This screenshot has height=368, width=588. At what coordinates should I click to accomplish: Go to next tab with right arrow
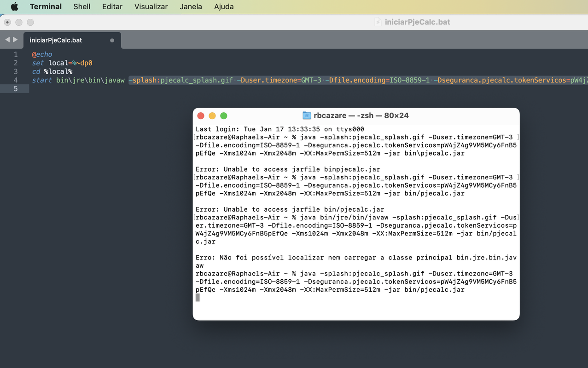pyautogui.click(x=15, y=40)
